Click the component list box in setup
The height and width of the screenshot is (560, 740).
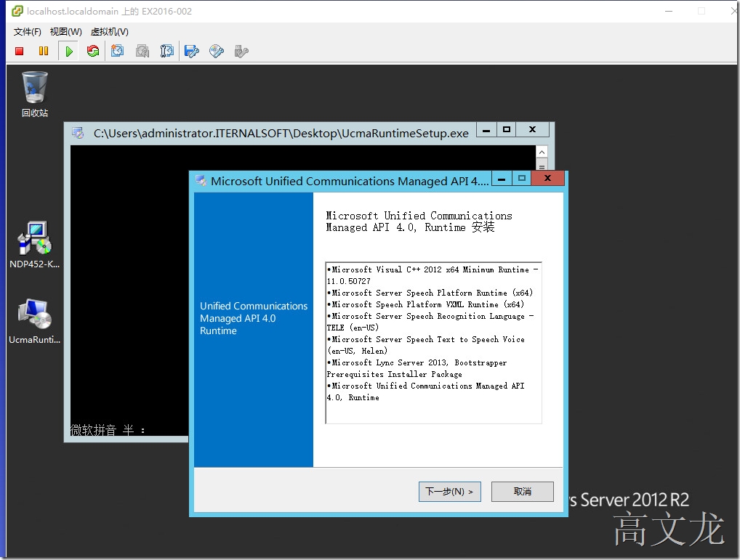coord(433,343)
